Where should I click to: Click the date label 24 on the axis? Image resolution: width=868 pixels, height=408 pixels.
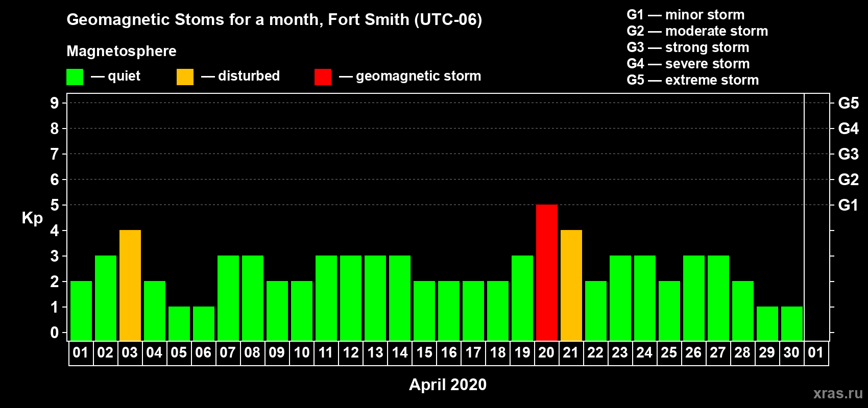coord(644,353)
